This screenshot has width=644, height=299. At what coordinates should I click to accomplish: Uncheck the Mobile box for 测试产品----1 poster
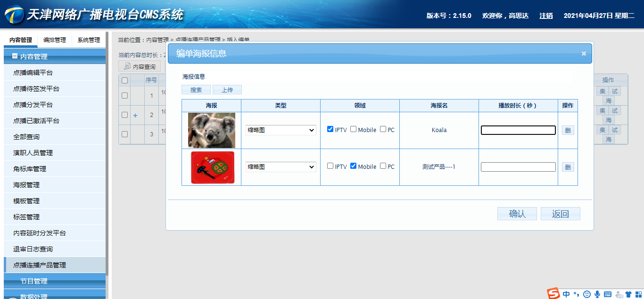353,166
